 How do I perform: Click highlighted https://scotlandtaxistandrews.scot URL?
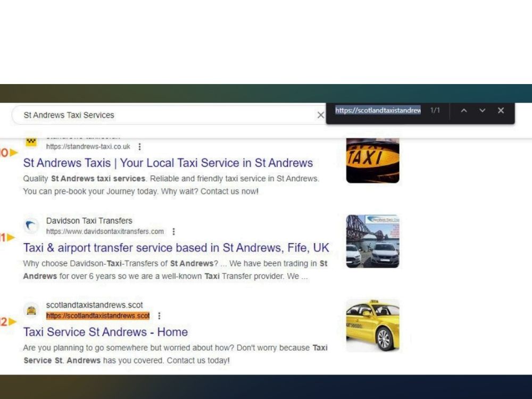(98, 316)
